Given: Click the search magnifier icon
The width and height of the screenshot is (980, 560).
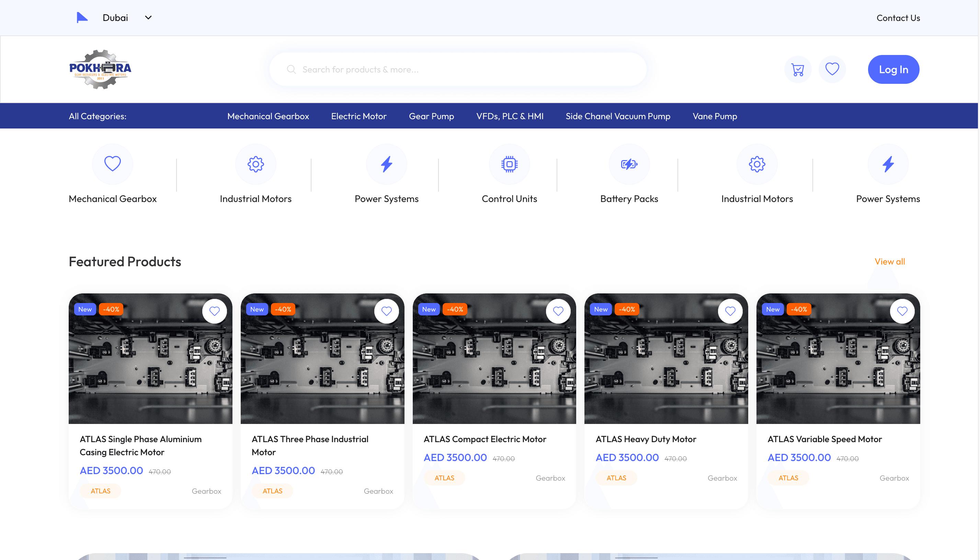Looking at the screenshot, I should [291, 70].
